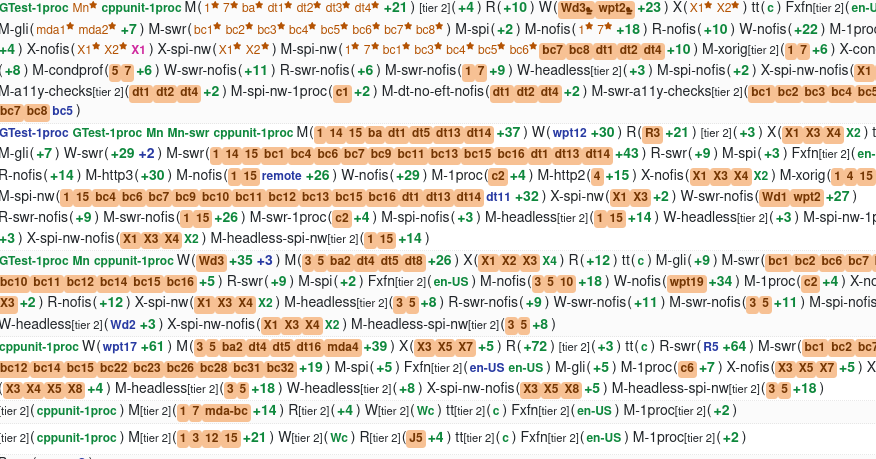Image resolution: width=876 pixels, height=459 pixels.
Task: Click the starred dt4 job symbol
Action: [x=367, y=8]
